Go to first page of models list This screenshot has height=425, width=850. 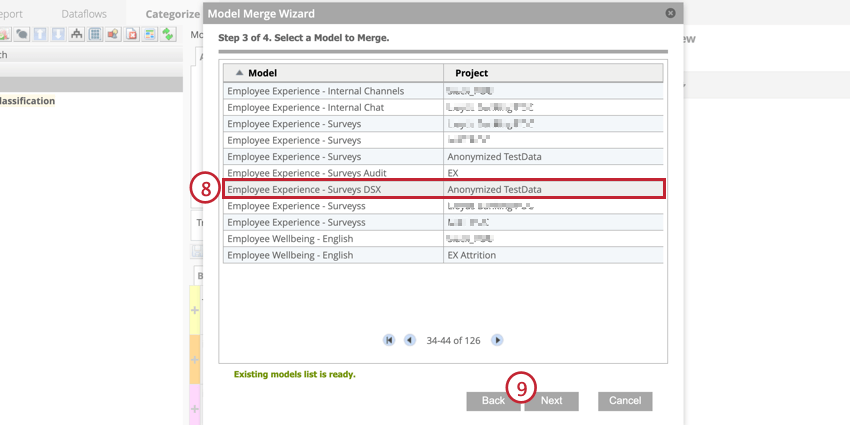pyautogui.click(x=389, y=340)
